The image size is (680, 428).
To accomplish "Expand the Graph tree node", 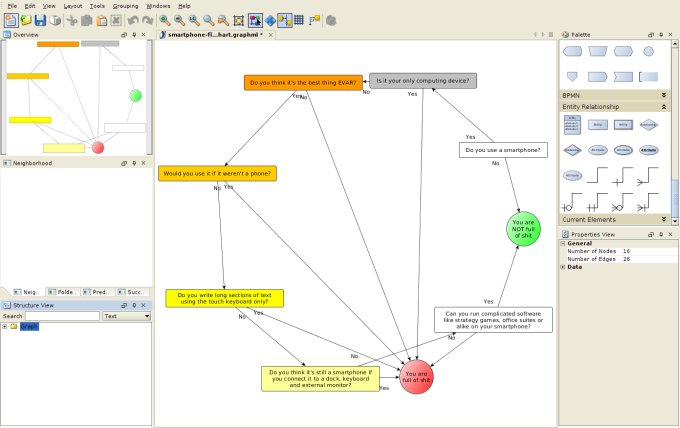I will pyautogui.click(x=5, y=327).
